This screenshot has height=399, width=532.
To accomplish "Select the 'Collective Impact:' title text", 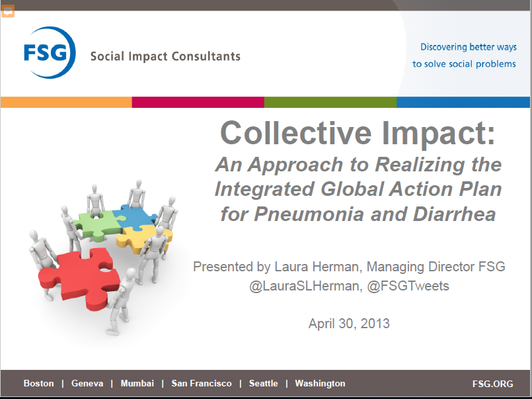I will click(x=358, y=132).
